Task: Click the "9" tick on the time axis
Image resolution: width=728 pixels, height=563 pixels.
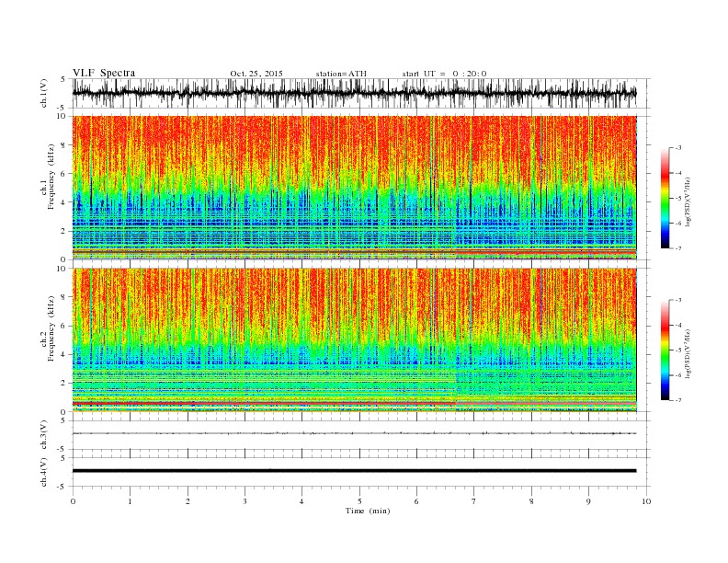Action: [x=588, y=501]
